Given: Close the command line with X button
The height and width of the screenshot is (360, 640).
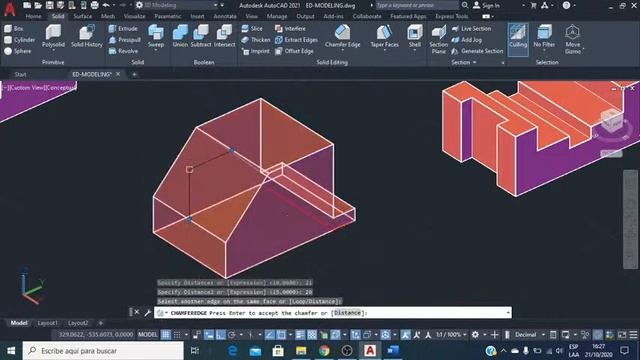Looking at the screenshot, I should [137, 312].
